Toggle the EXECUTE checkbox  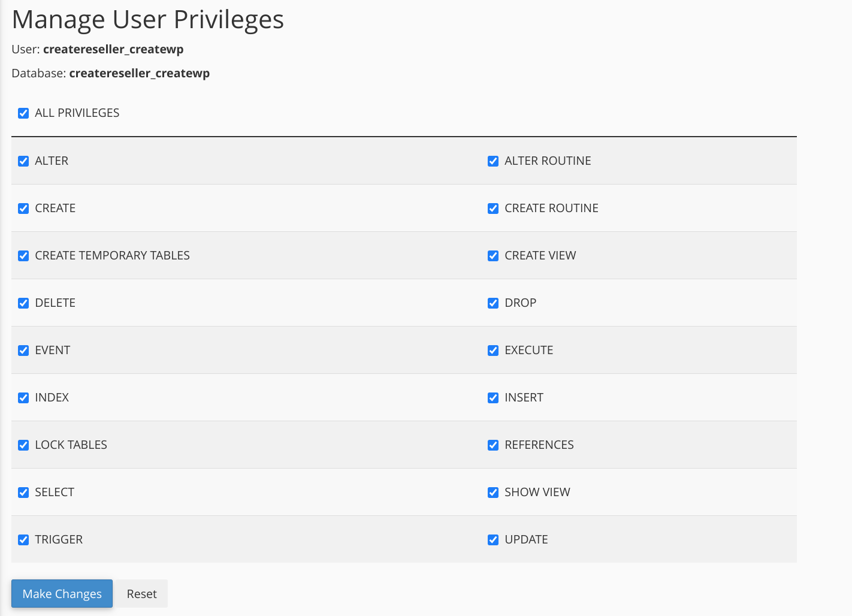tap(493, 351)
